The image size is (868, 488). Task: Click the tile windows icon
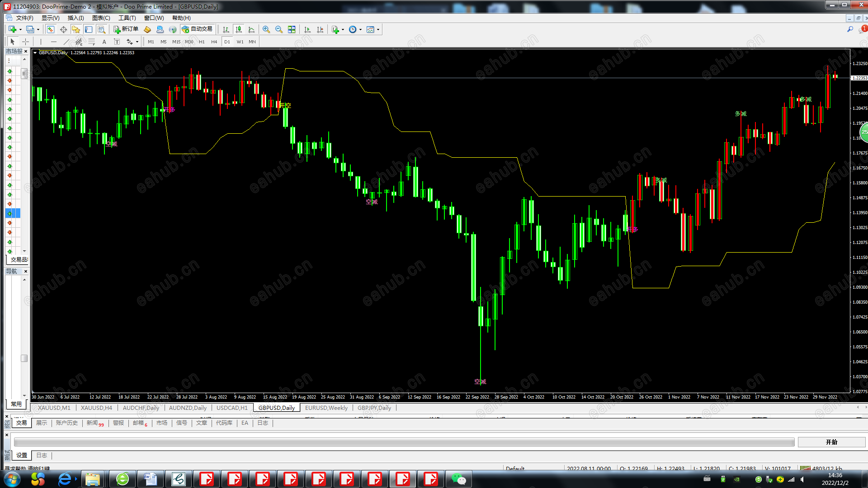pyautogui.click(x=292, y=29)
